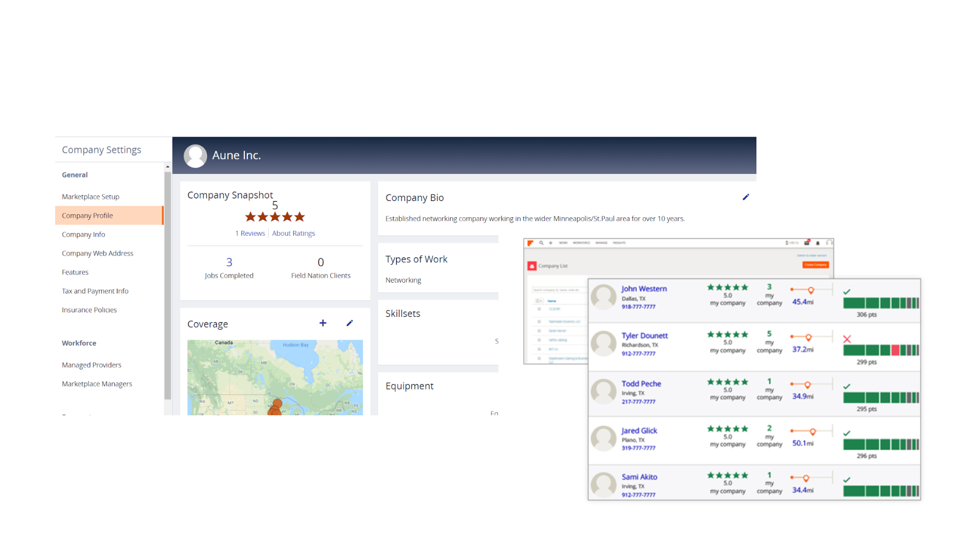Click the Aune Inc. profile avatar
This screenshot has height=551, width=980.
[x=195, y=156]
